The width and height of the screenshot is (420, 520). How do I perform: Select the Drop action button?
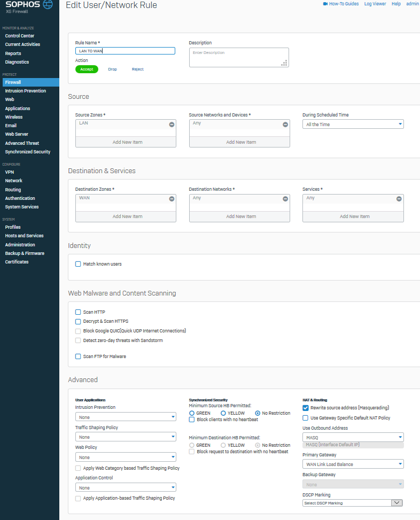(112, 69)
